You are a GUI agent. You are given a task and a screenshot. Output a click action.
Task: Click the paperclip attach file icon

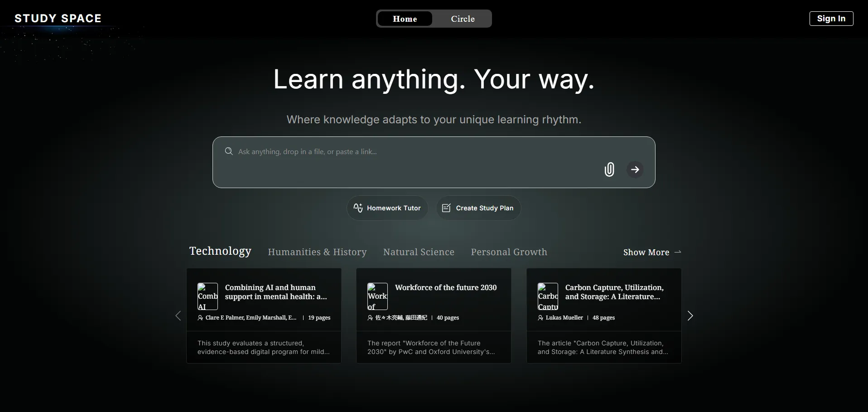609,170
